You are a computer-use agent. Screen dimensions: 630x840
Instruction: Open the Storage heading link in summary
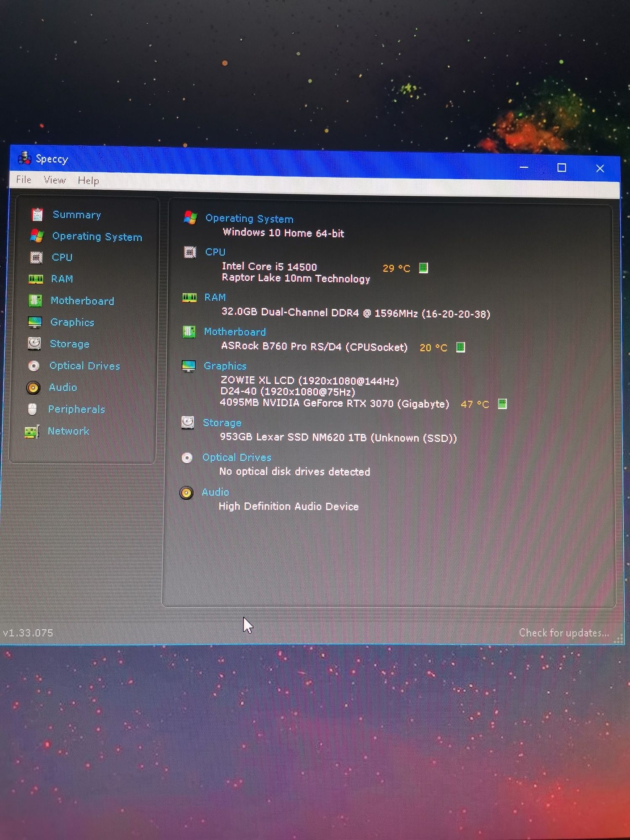tap(222, 423)
